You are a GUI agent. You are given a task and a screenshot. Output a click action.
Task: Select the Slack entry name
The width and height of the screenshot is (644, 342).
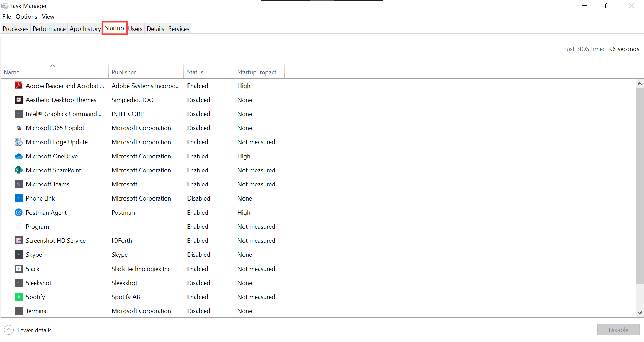click(x=33, y=269)
